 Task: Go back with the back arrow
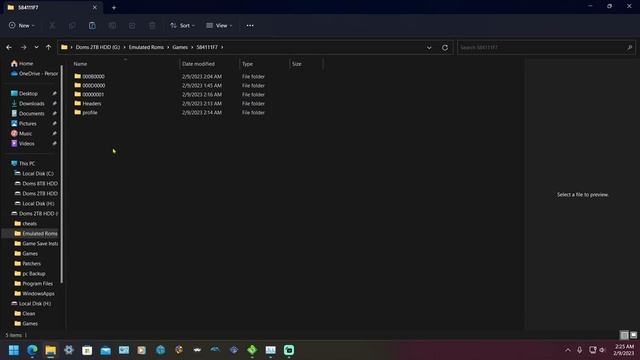click(x=9, y=47)
